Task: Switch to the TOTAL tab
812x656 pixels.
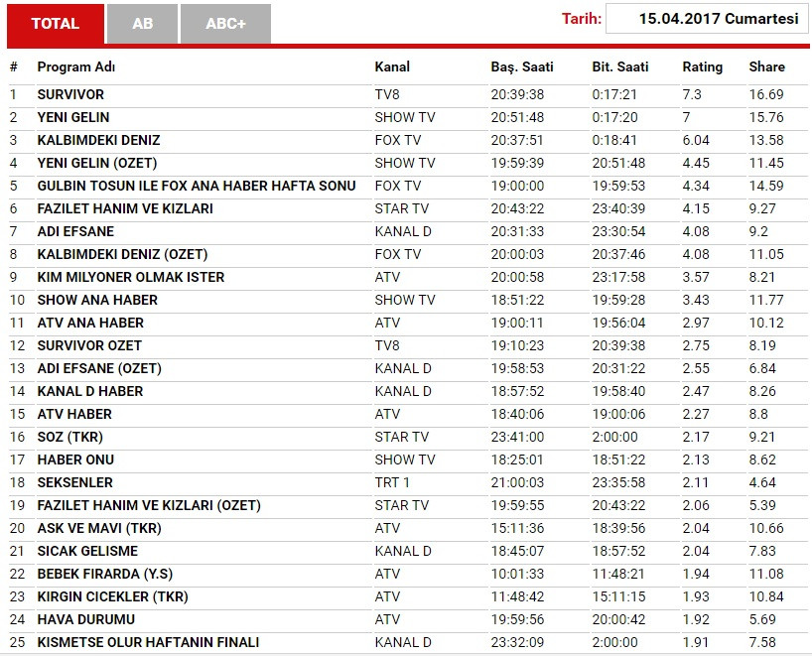Action: click(x=56, y=24)
